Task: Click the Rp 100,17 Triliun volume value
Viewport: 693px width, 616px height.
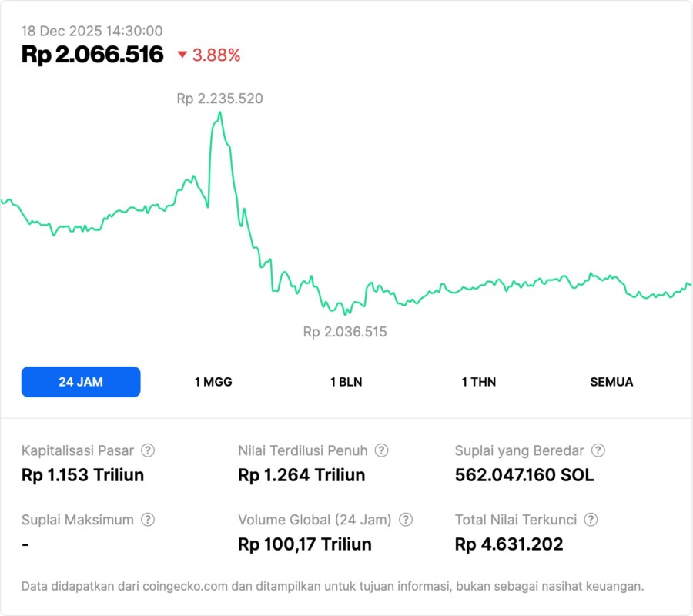Action: tap(305, 544)
